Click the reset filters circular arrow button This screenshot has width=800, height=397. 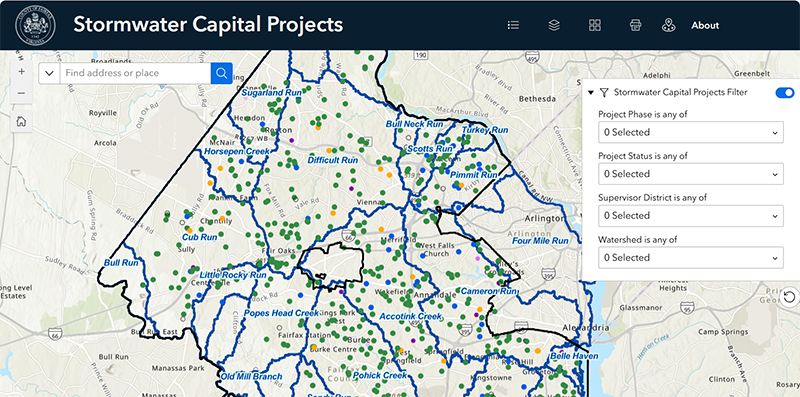(x=790, y=297)
